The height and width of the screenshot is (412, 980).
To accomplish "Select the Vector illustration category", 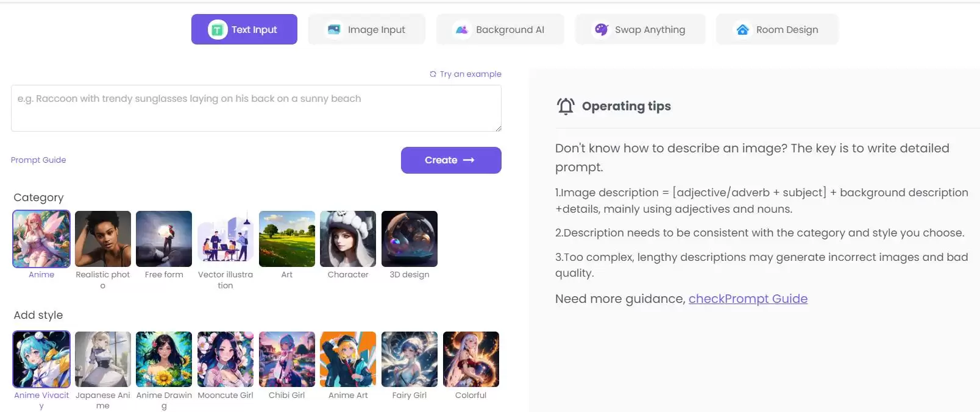I will point(225,239).
